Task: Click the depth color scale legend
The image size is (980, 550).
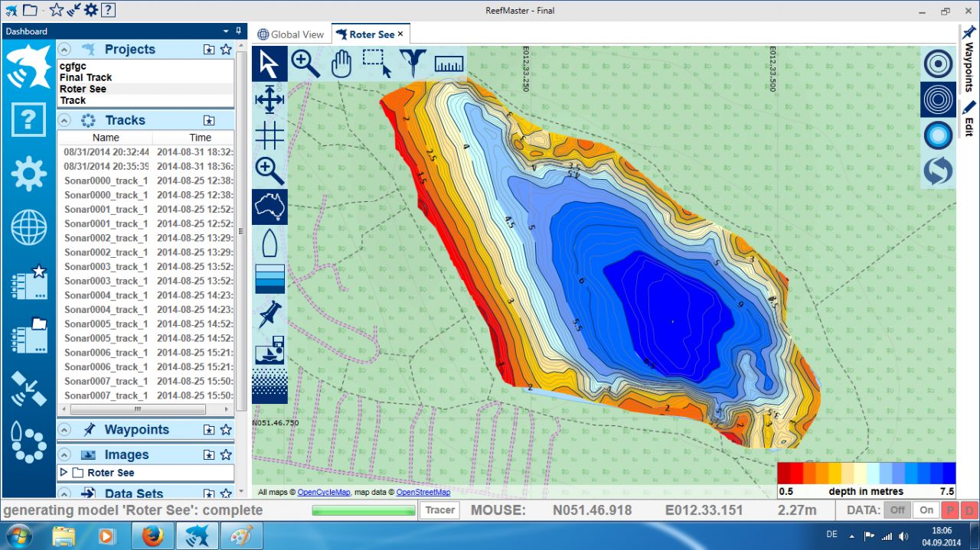Action: 866,474
